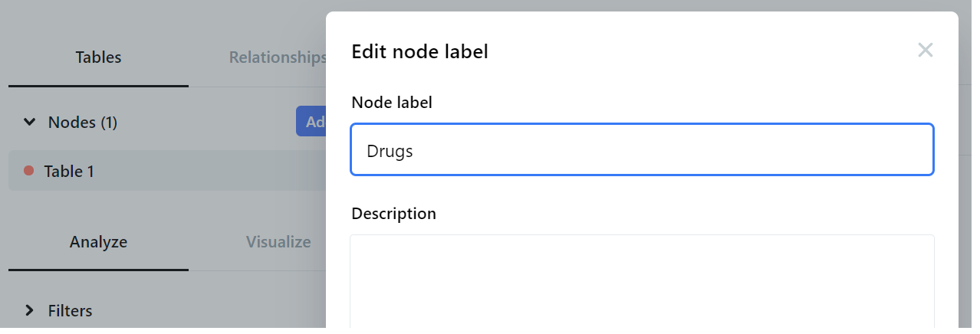Viewport: 980px width, 334px height.
Task: Click inside the Description text area
Action: click(641, 283)
